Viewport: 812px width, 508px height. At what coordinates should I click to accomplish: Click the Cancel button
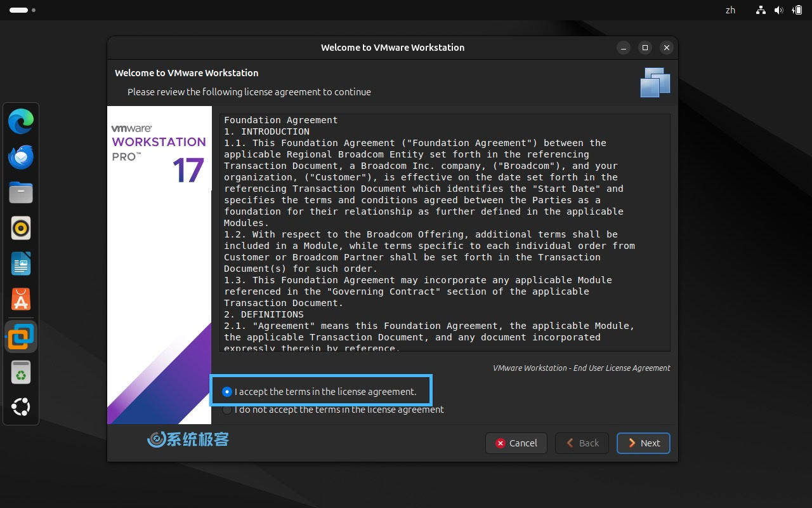[516, 443]
